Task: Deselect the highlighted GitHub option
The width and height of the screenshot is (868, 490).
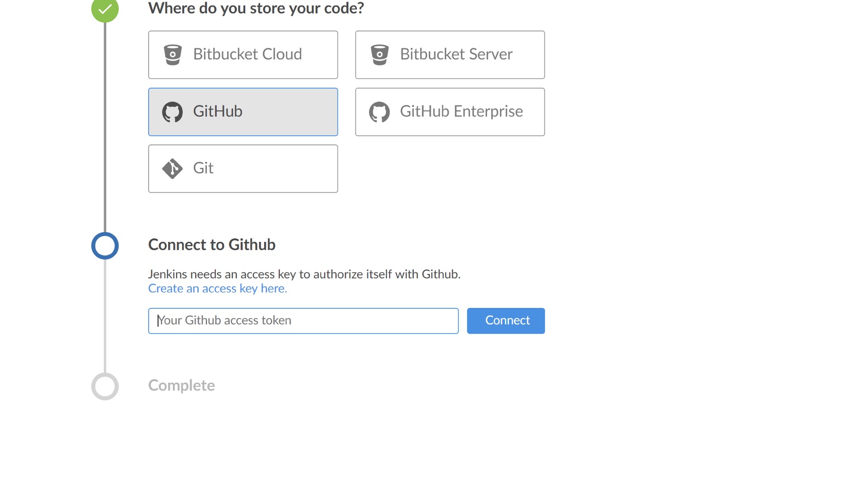Action: (x=243, y=112)
